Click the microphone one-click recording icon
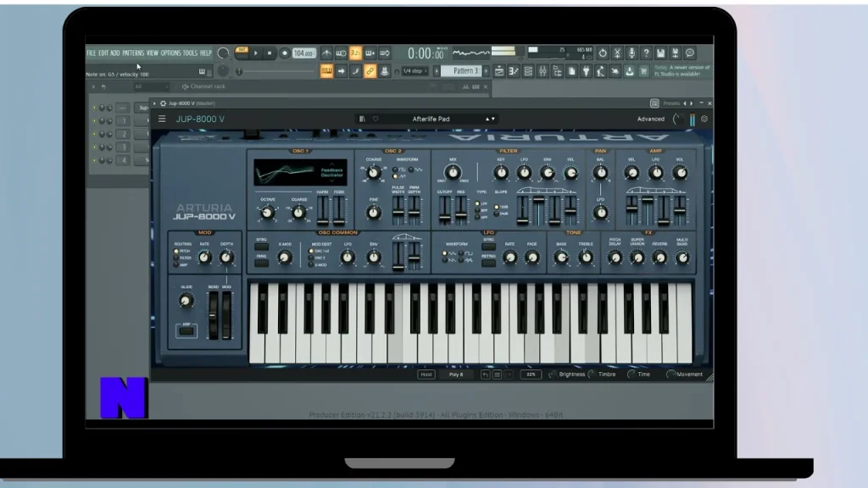This screenshot has width=868, height=488. click(631, 53)
